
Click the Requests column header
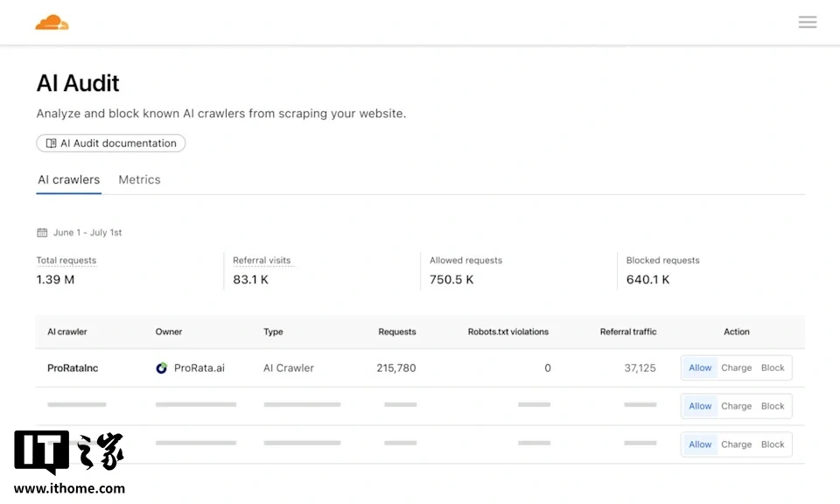(x=397, y=332)
